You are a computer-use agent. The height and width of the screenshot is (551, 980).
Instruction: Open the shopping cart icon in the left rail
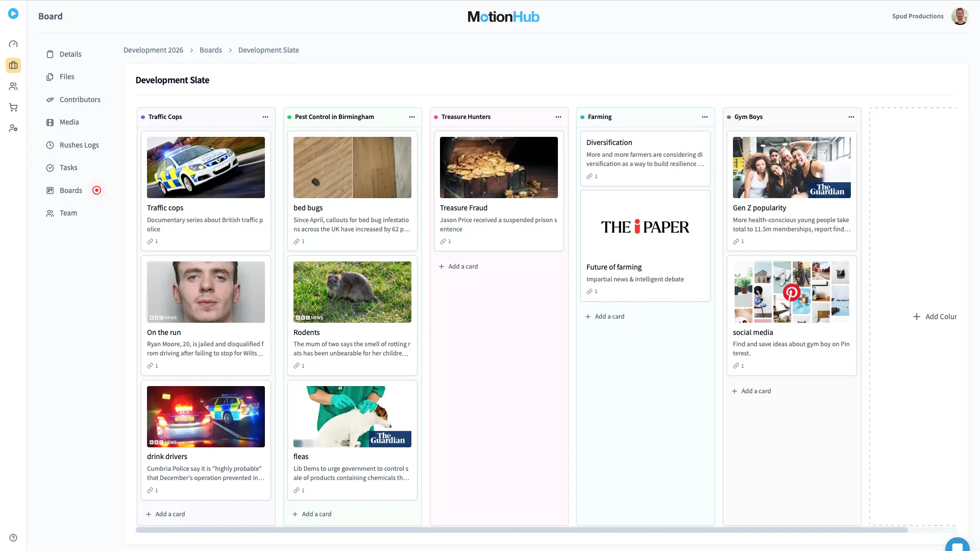(x=13, y=107)
